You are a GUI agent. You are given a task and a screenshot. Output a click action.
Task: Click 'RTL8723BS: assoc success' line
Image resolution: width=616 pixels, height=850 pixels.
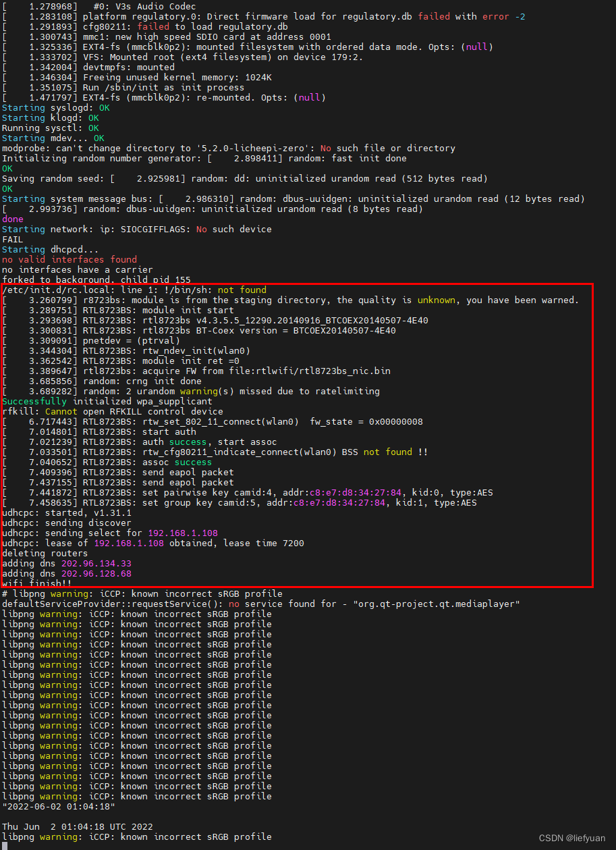click(x=107, y=462)
